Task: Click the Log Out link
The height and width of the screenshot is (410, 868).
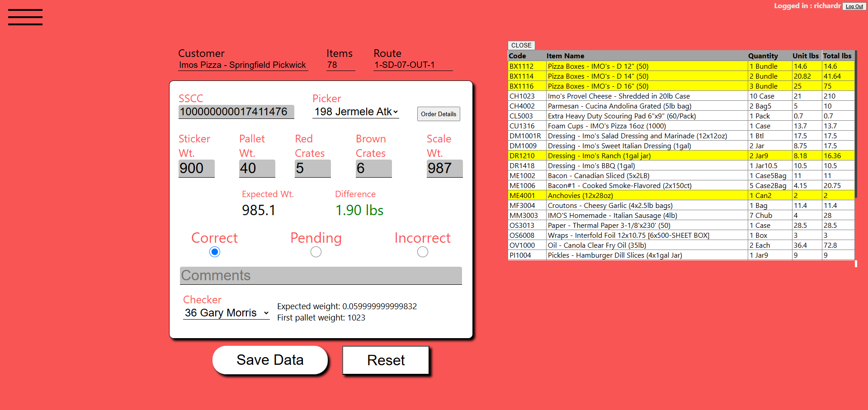Action: click(x=854, y=6)
